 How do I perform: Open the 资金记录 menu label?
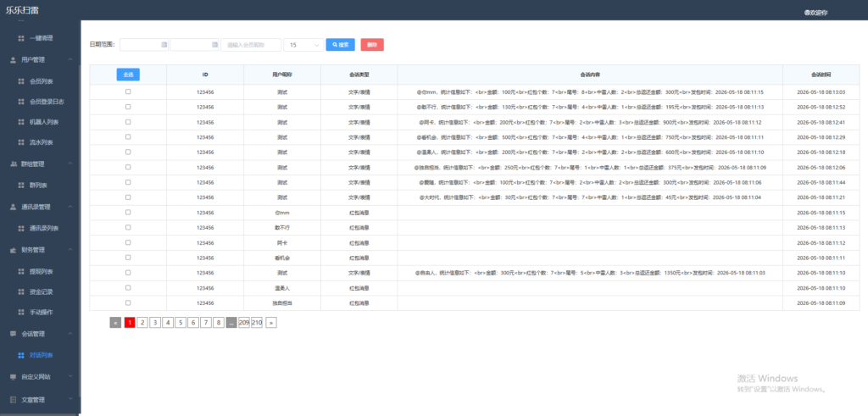pyautogui.click(x=42, y=291)
